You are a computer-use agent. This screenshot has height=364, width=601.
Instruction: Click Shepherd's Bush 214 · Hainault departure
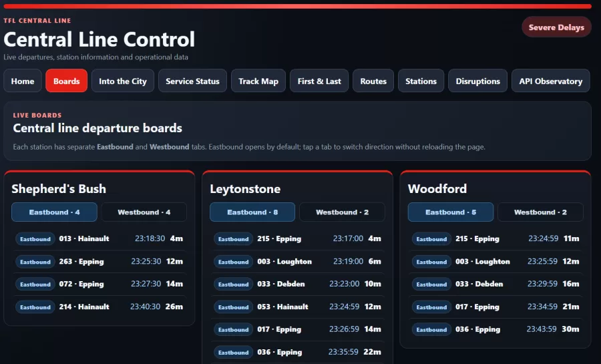pos(99,307)
